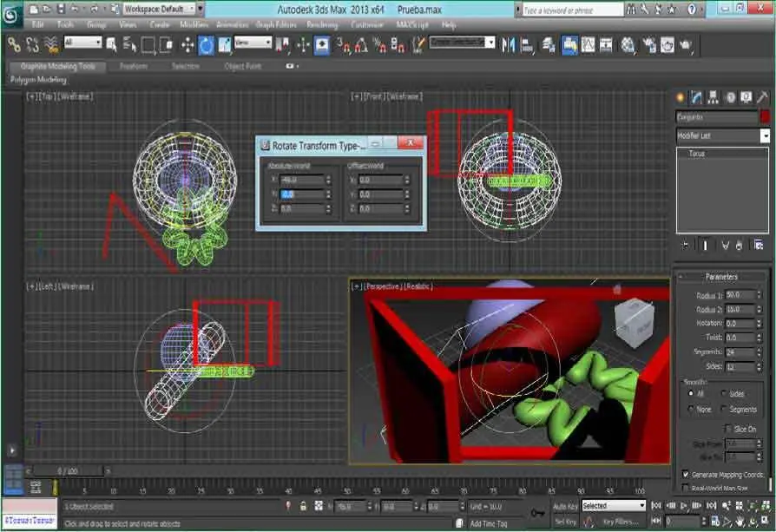
Task: Switch to the Hierarchy panel icon
Action: click(x=714, y=97)
